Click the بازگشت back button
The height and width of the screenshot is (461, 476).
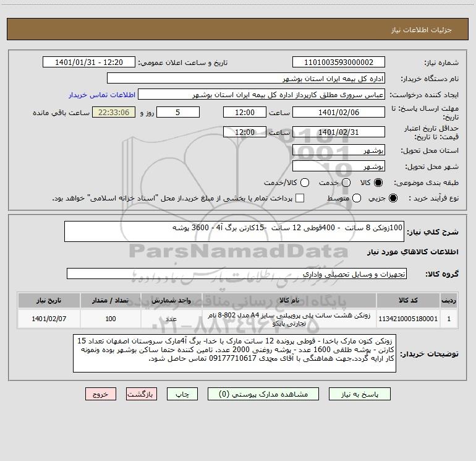coord(142,394)
